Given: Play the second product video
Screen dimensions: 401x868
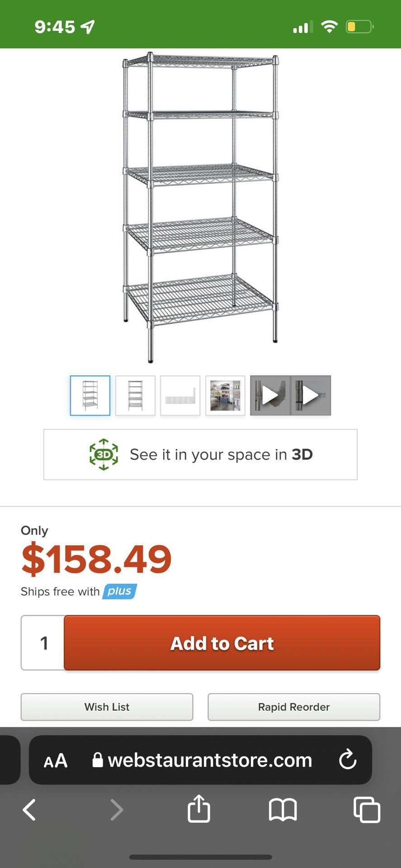Looking at the screenshot, I should pos(311,396).
